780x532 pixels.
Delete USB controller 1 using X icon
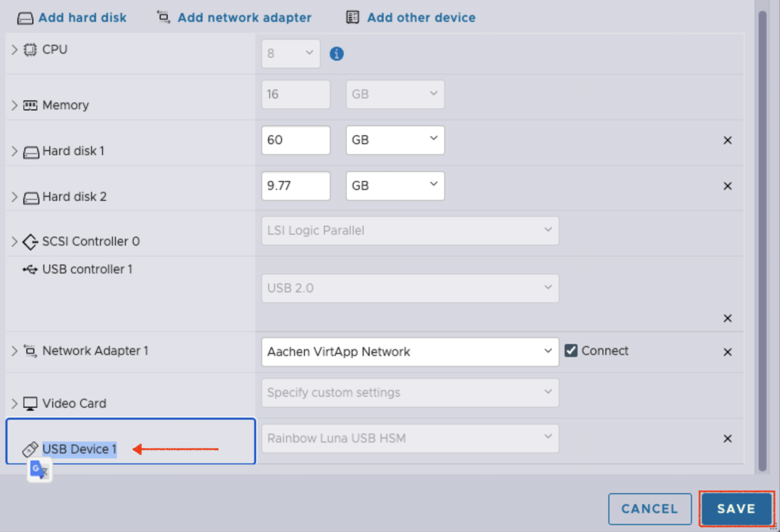click(727, 318)
